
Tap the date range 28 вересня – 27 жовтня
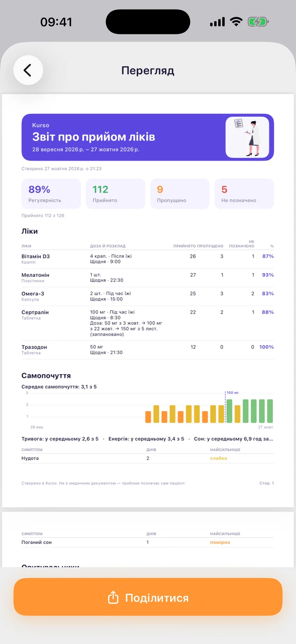(x=86, y=150)
